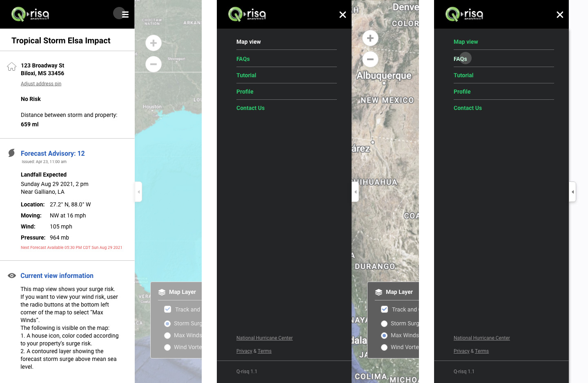Screen dimensions: 588x383
Task: Click the Adjust address pin link
Action: pos(41,84)
